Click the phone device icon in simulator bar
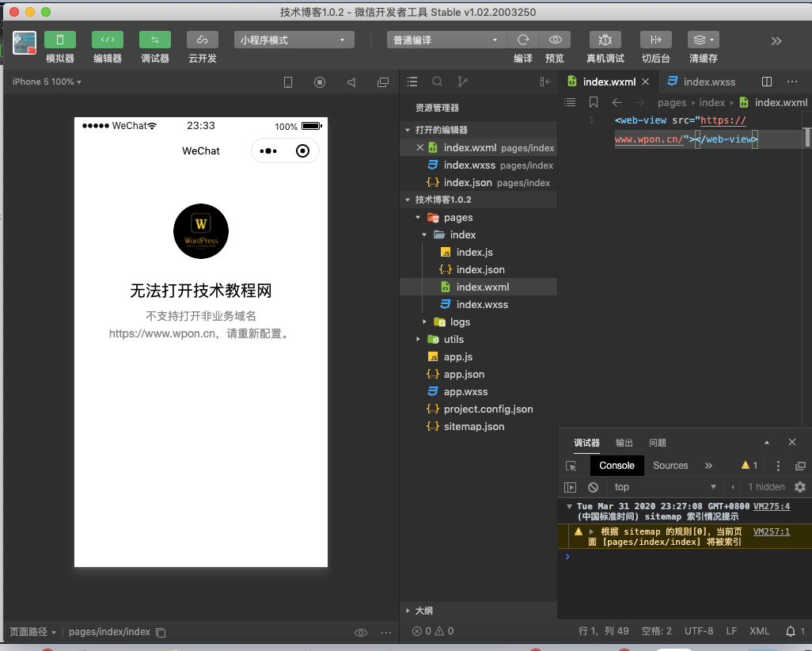812x651 pixels. (288, 82)
